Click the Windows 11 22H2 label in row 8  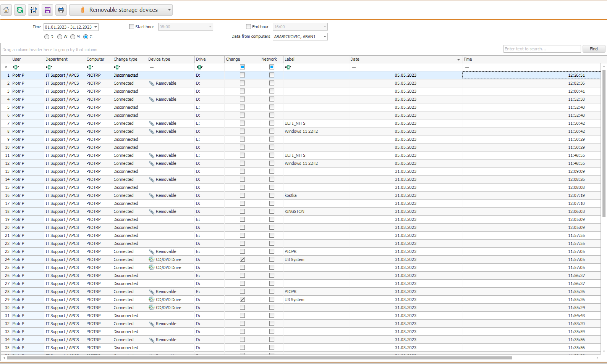tap(301, 131)
